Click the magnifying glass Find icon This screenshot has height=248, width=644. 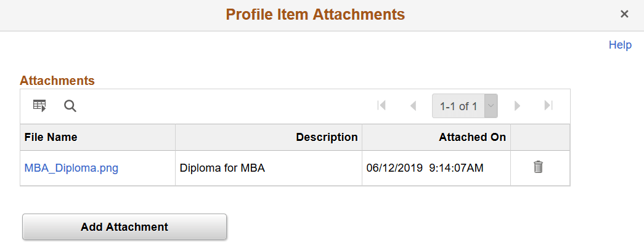70,106
